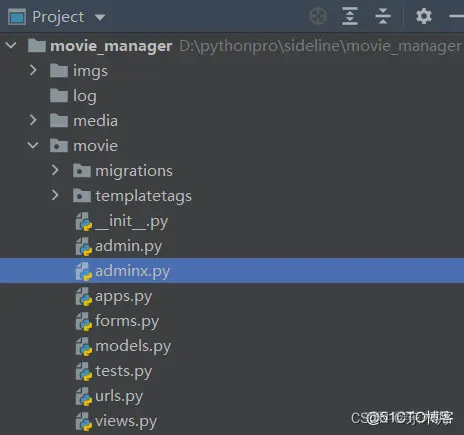Click the Python file icon beside models.py
The height and width of the screenshot is (435, 464).
[x=83, y=346]
